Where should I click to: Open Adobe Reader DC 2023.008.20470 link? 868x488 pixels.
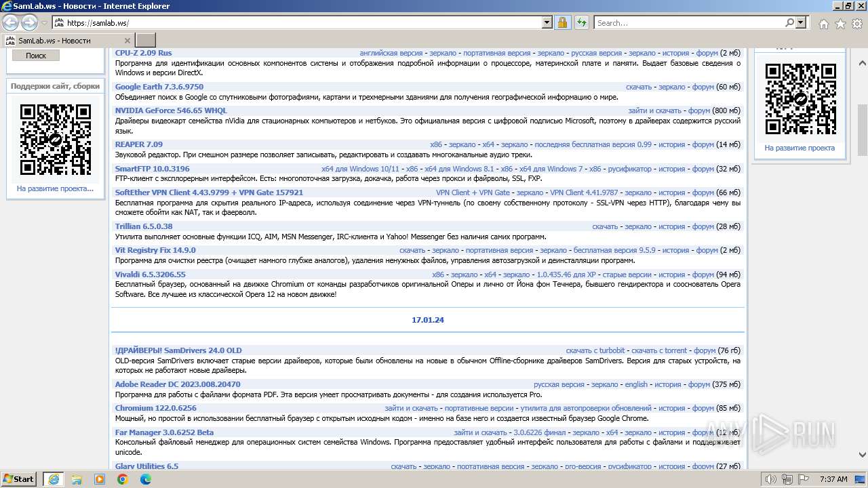point(178,384)
